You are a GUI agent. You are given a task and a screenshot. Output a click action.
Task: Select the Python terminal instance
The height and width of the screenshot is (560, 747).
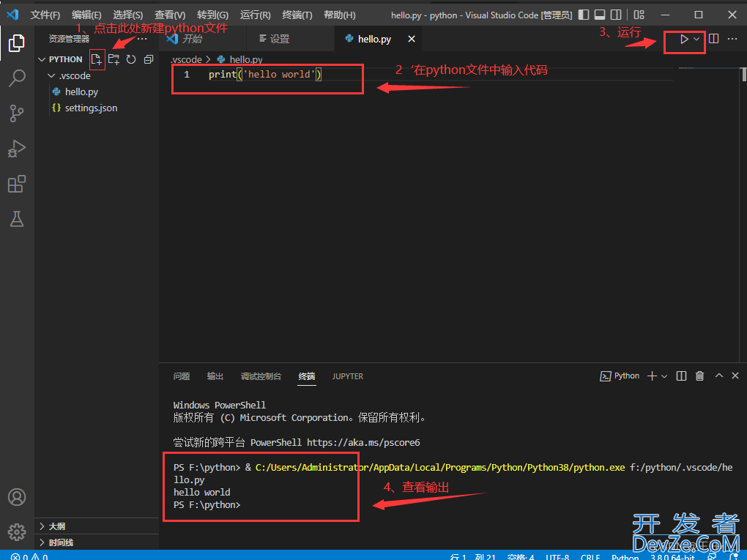620,376
